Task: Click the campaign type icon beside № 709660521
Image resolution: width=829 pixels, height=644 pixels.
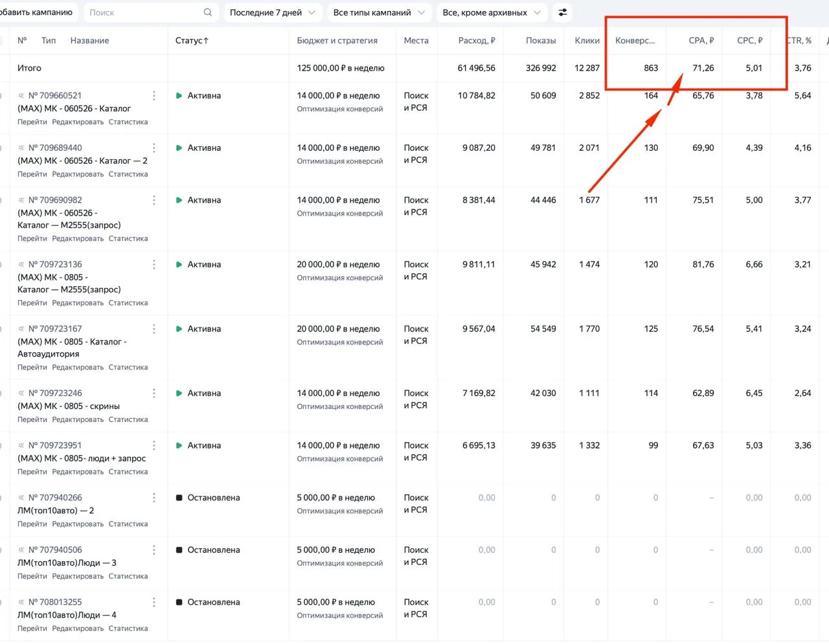Action: [21, 96]
